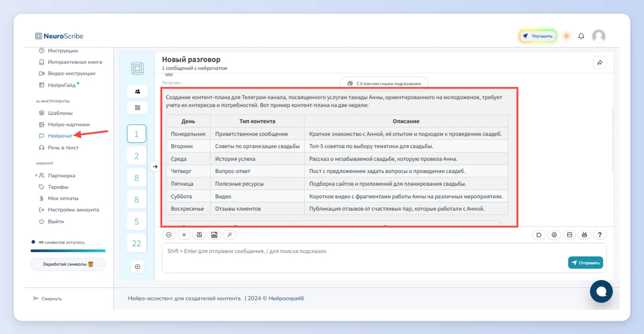Open 'Инструкции' in the sidebar
This screenshot has width=644, height=334.
58,51
